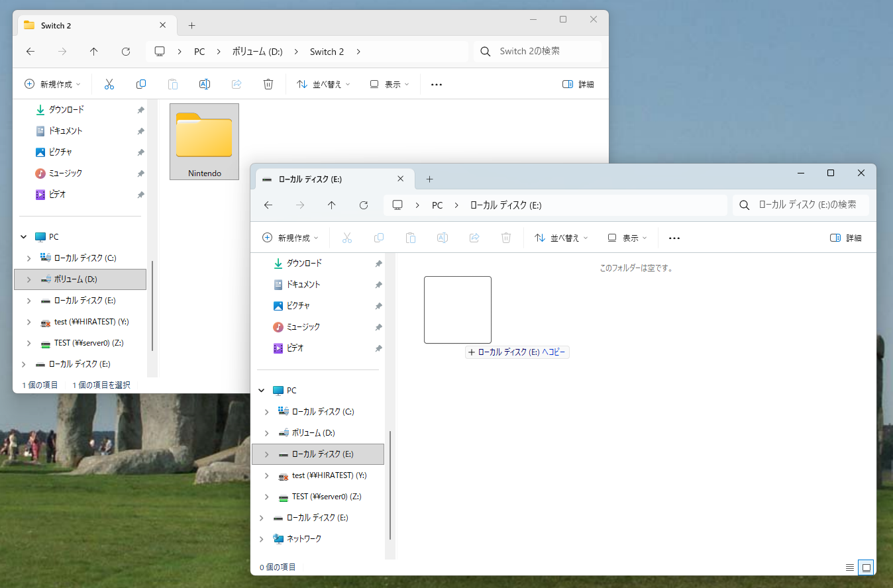Screen dimensions: 893x588
Task: Click the rename icon in Switch 2 toolbar
Action: coord(205,84)
